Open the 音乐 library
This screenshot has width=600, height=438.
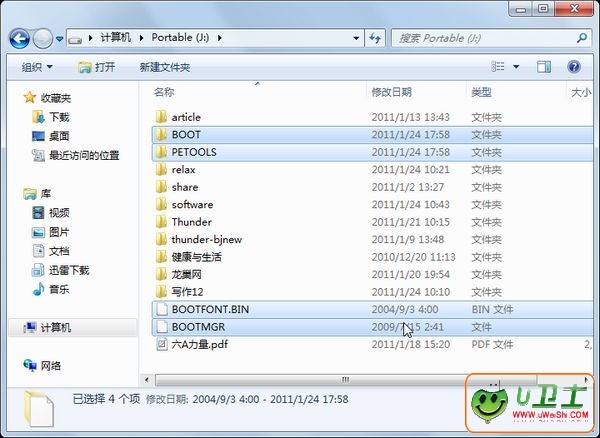click(x=51, y=289)
